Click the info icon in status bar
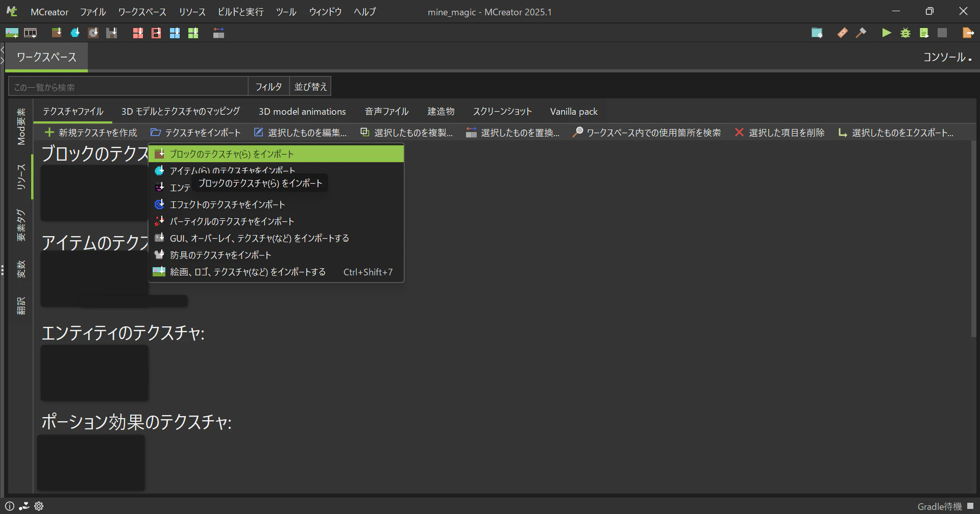Image resolution: width=980 pixels, height=514 pixels. point(10,506)
